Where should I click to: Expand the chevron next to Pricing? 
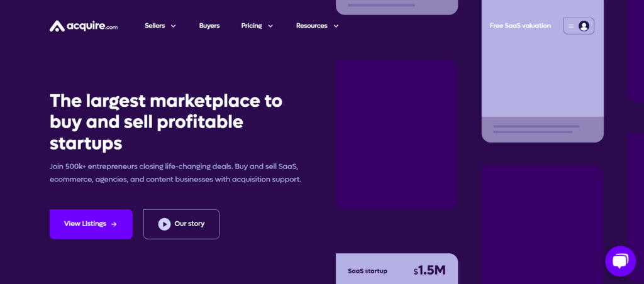[x=270, y=26]
